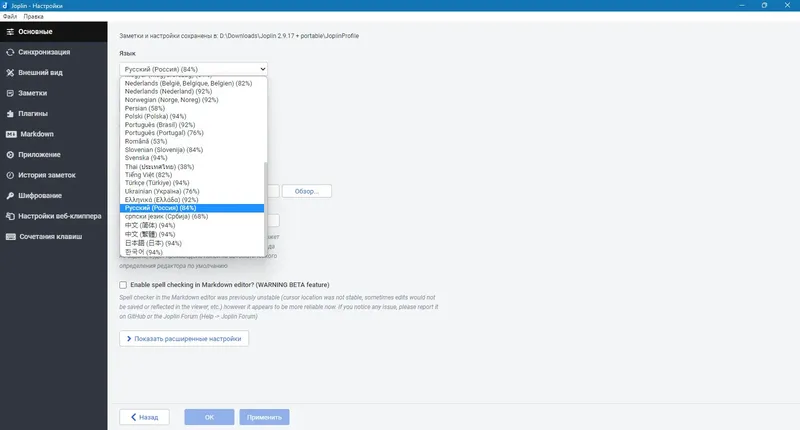Select Português (Portugal) (76%) option
The width and height of the screenshot is (800, 430).
[x=192, y=133]
